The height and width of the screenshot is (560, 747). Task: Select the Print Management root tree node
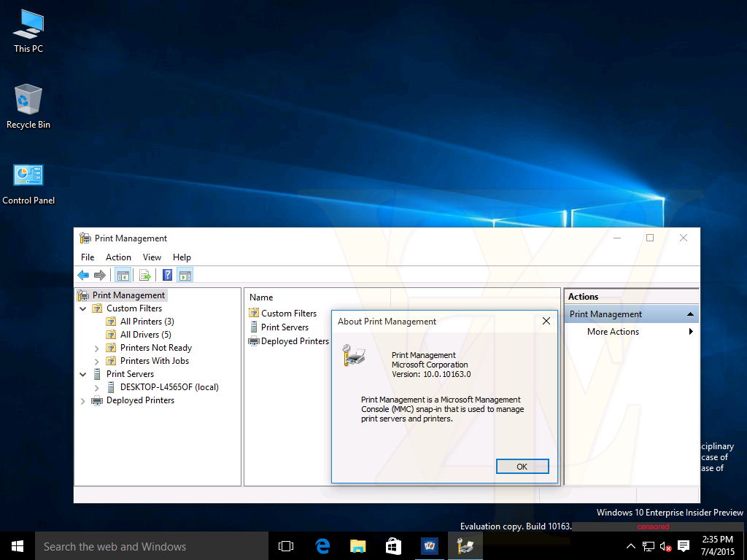[x=128, y=295]
